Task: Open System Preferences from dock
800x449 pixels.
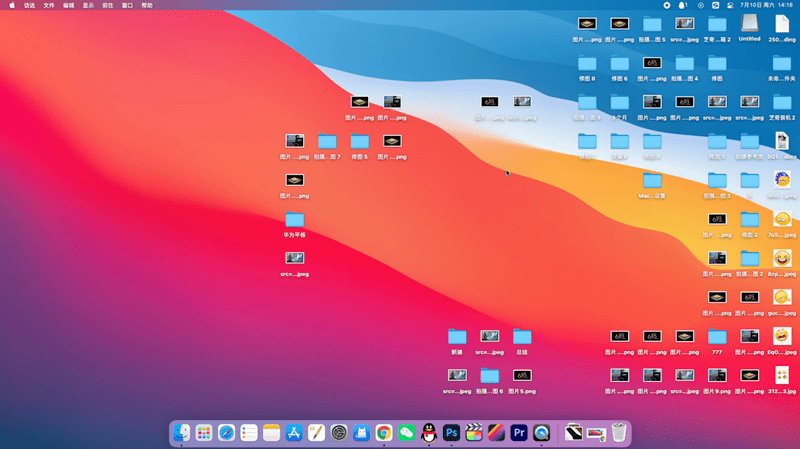Action: tap(339, 433)
